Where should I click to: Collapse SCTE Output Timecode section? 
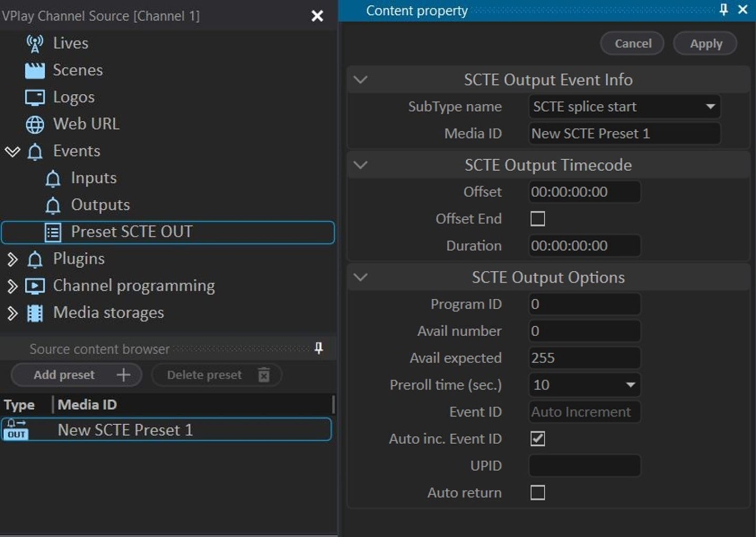pos(360,165)
